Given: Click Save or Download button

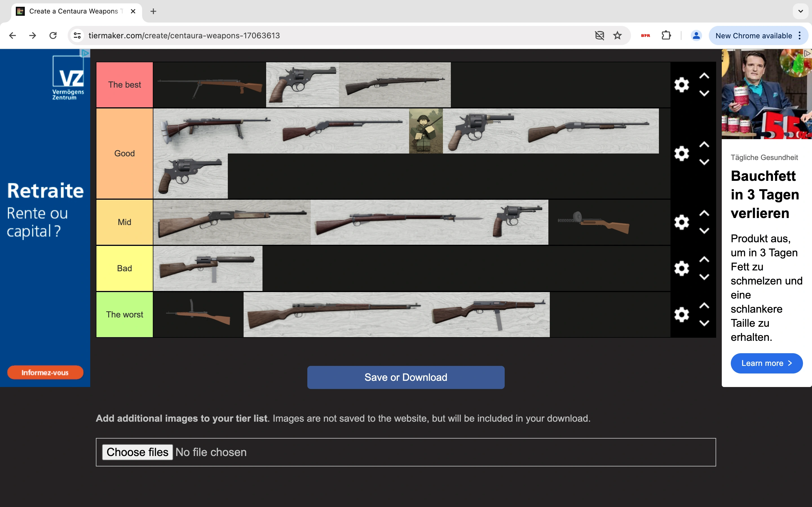Looking at the screenshot, I should [406, 377].
